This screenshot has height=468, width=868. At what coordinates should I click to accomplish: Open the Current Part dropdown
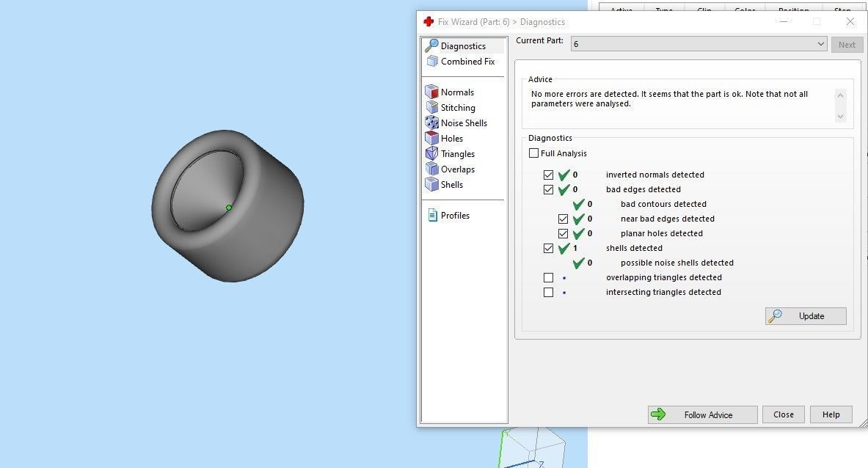pyautogui.click(x=699, y=44)
